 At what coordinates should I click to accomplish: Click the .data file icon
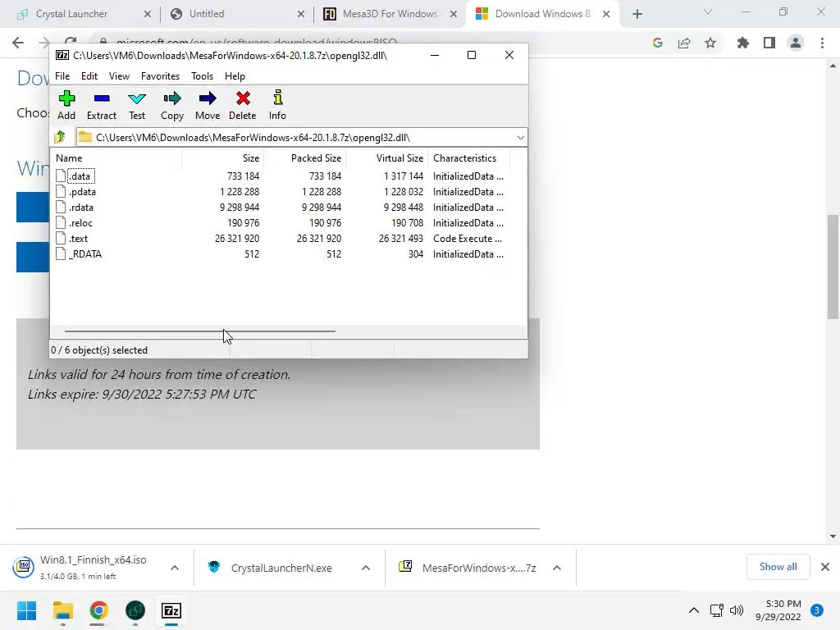61,176
